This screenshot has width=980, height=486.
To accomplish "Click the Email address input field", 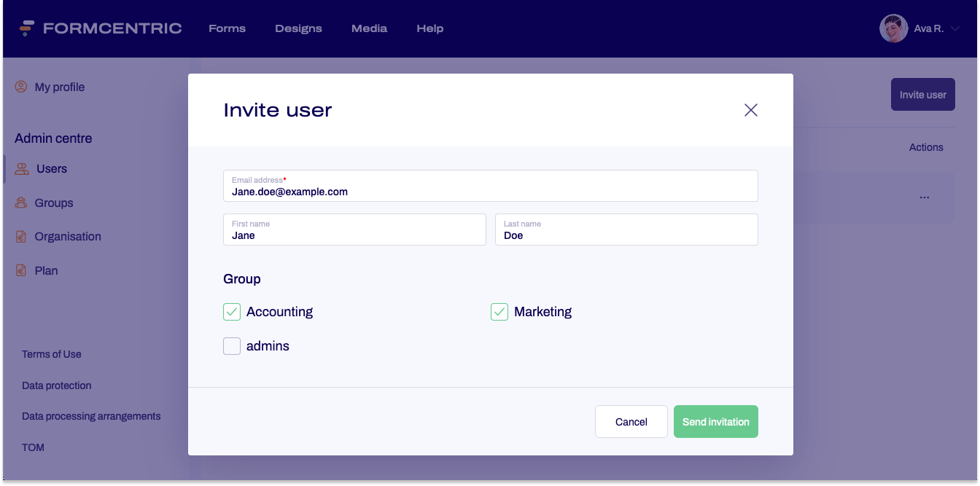I will tap(490, 187).
